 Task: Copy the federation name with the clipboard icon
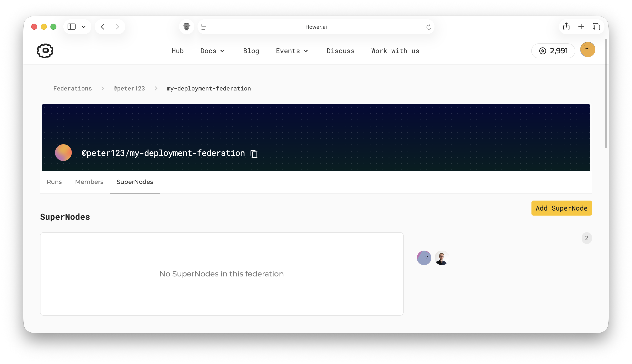(x=254, y=153)
